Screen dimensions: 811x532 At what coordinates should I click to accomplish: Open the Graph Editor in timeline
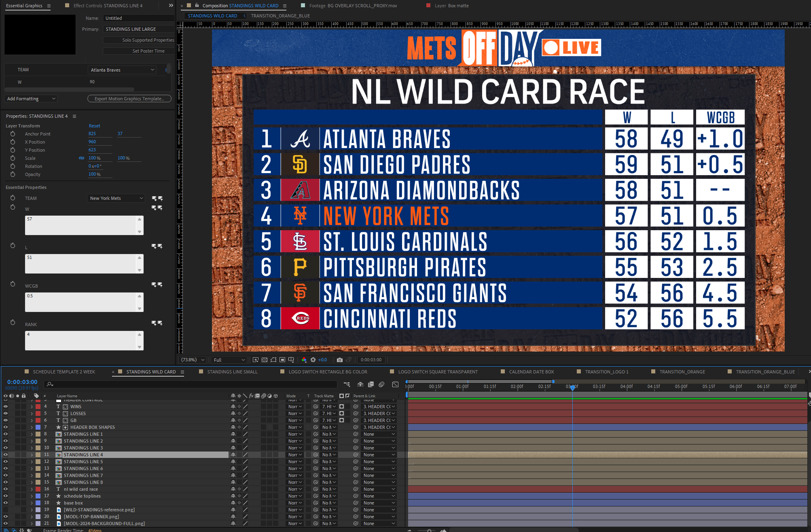click(x=395, y=384)
